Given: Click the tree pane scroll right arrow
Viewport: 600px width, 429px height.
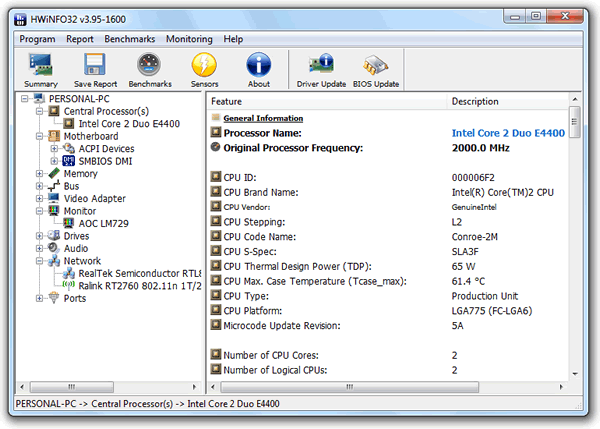Looking at the screenshot, I should click(x=194, y=387).
